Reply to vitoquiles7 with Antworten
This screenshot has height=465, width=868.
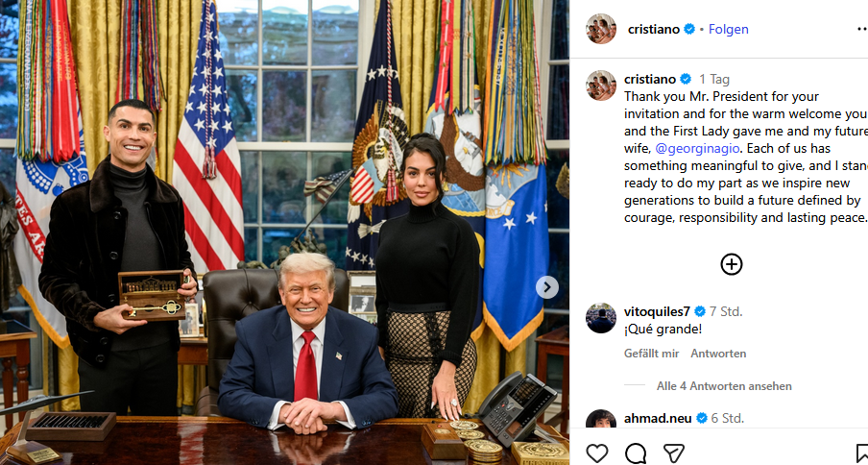718,354
